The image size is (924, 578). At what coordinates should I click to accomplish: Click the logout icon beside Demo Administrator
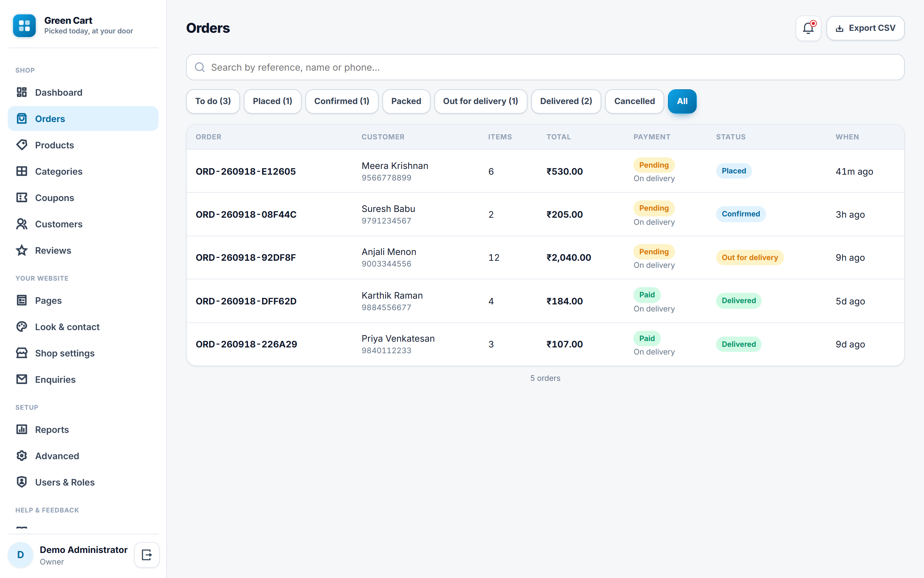(147, 555)
